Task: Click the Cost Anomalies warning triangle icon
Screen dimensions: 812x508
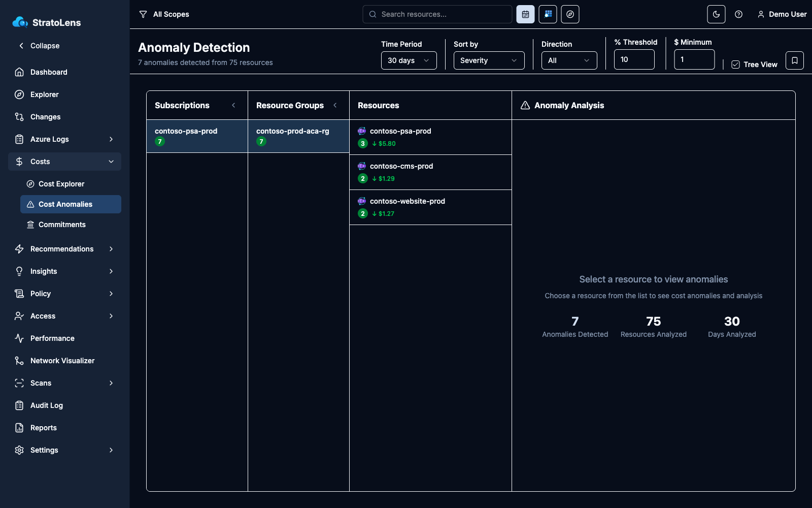Action: click(30, 204)
